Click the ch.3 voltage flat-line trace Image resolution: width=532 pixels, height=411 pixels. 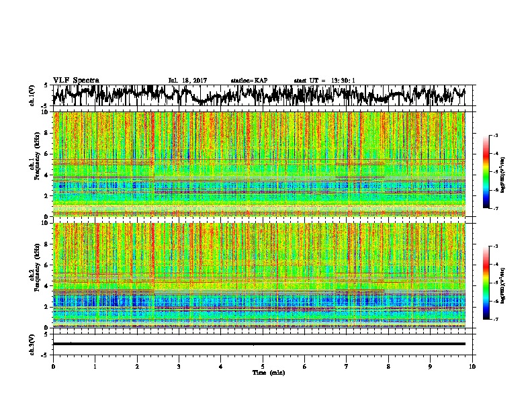(x=259, y=344)
